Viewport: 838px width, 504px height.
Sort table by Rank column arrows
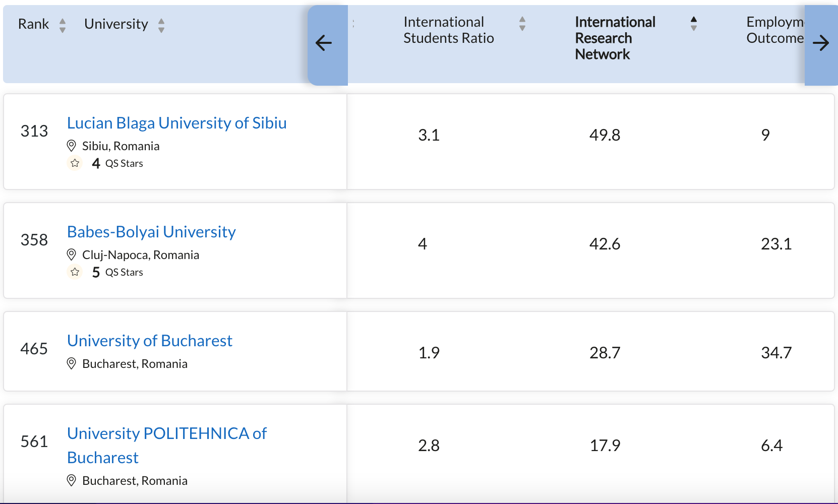(63, 25)
